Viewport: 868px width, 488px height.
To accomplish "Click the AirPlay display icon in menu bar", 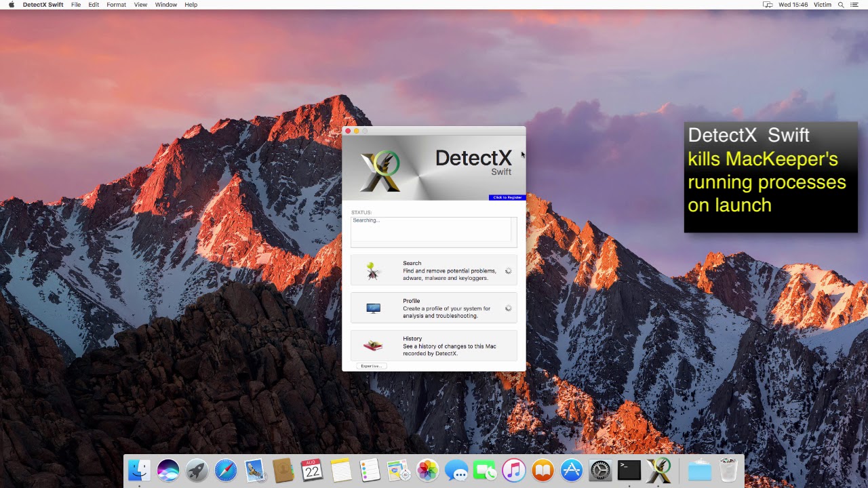I will coord(768,5).
